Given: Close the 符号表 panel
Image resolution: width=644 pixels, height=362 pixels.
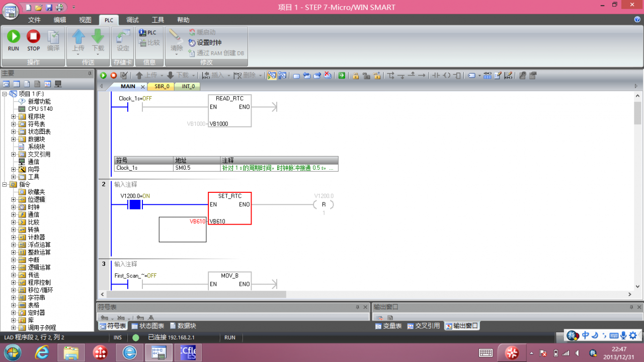Looking at the screenshot, I should 365,307.
